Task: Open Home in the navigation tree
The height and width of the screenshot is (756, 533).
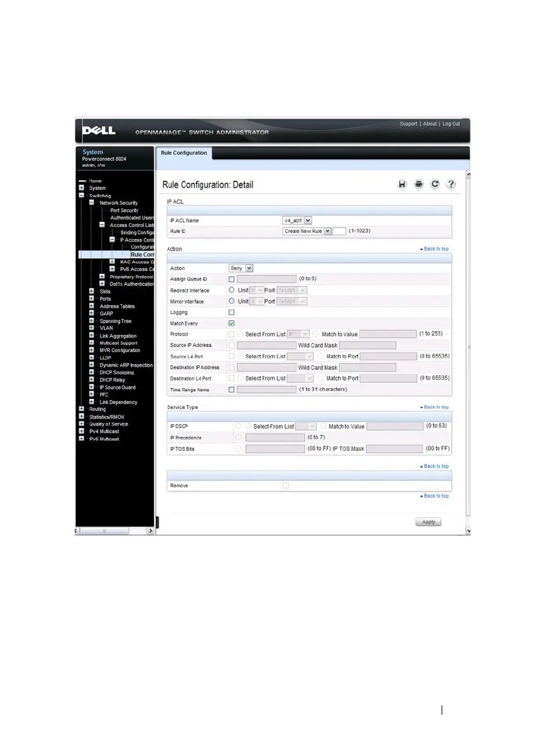Action: (95, 181)
